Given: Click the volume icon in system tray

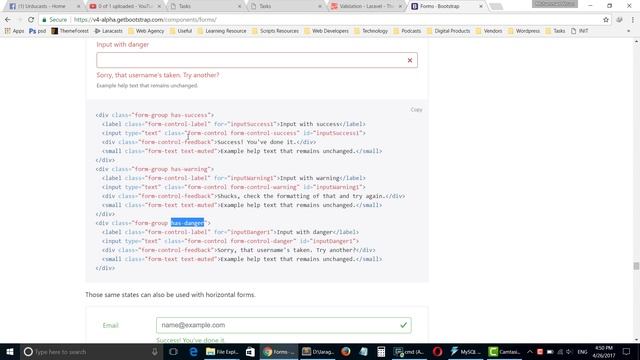Looking at the screenshot, I should [569, 352].
